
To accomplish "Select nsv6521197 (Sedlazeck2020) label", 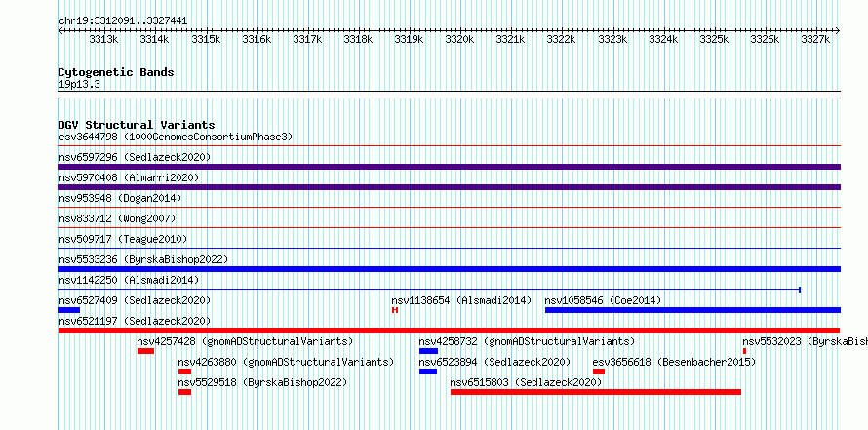I will pos(135,321).
